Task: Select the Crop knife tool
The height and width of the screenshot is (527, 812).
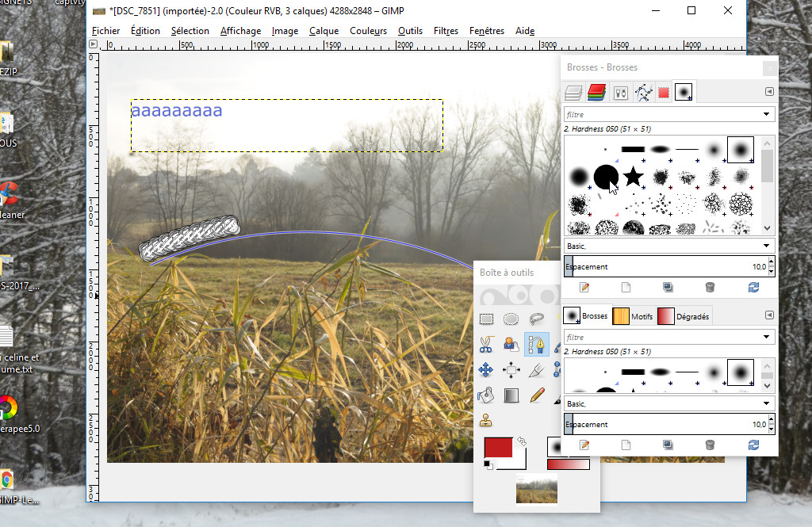Action: tap(537, 369)
